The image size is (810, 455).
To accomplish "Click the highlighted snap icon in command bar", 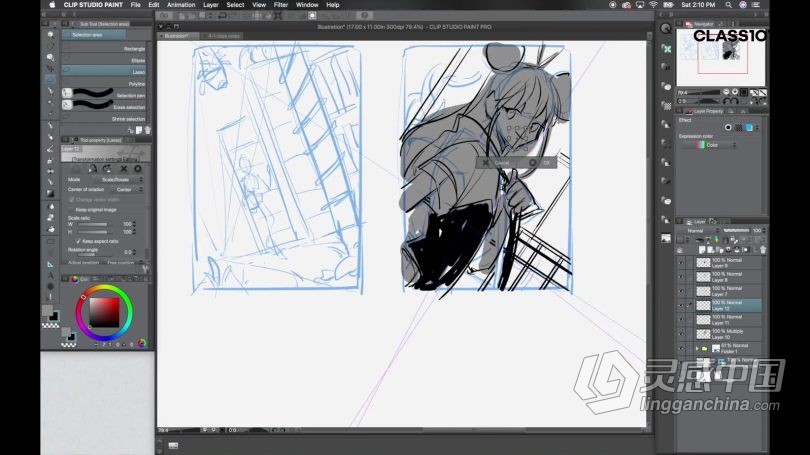I will click(x=312, y=16).
